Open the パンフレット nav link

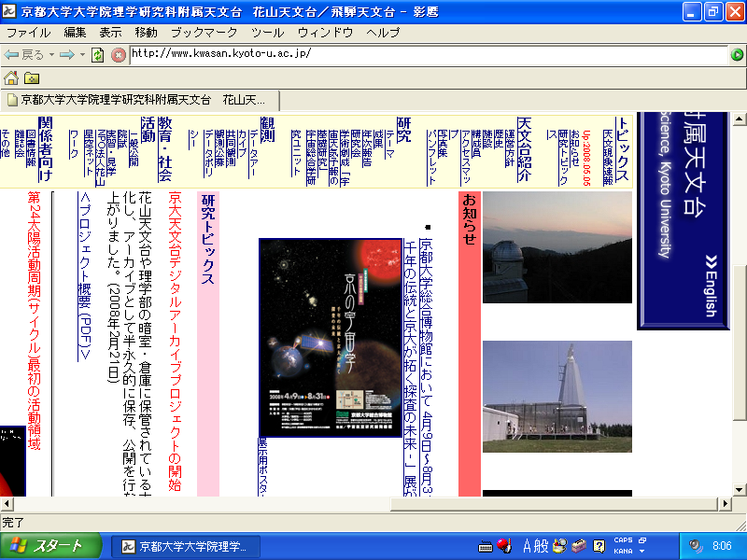click(x=431, y=157)
